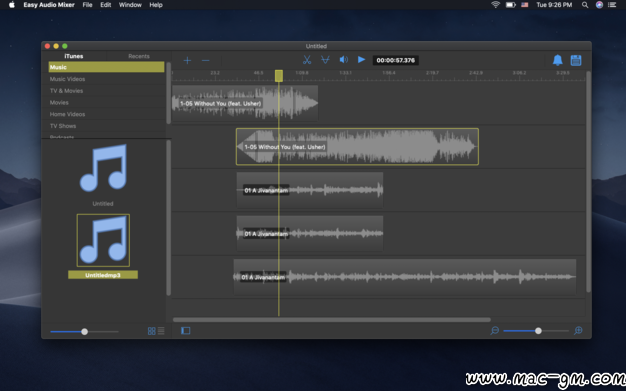Select the long A Jivanantam clip on fifth track
Image resolution: width=626 pixels, height=391 pixels.
405,277
